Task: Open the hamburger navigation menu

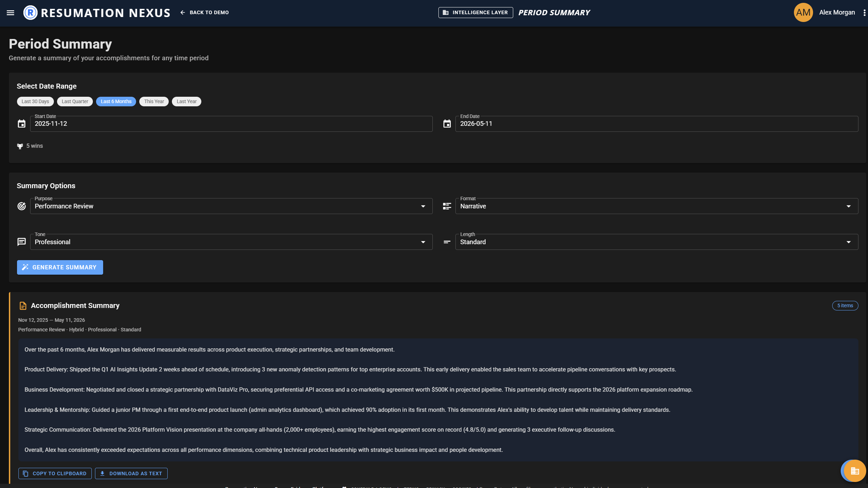Action: click(x=11, y=13)
